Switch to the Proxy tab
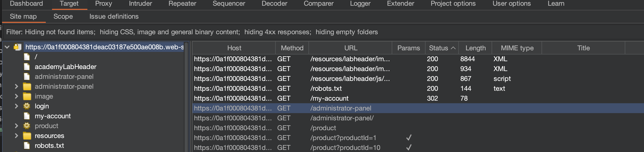This screenshot has height=152, width=644. coord(104,4)
